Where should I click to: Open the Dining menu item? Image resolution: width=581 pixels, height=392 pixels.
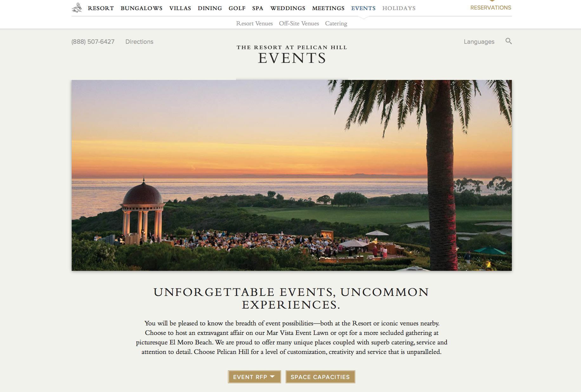tap(210, 8)
